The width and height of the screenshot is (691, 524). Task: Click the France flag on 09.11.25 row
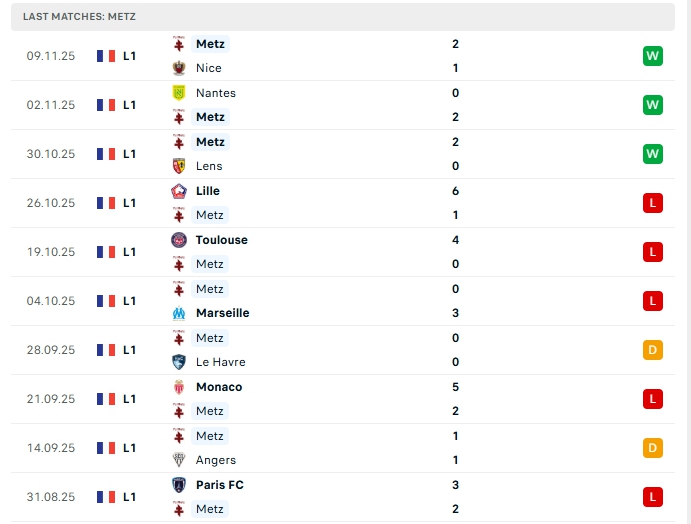[106, 56]
